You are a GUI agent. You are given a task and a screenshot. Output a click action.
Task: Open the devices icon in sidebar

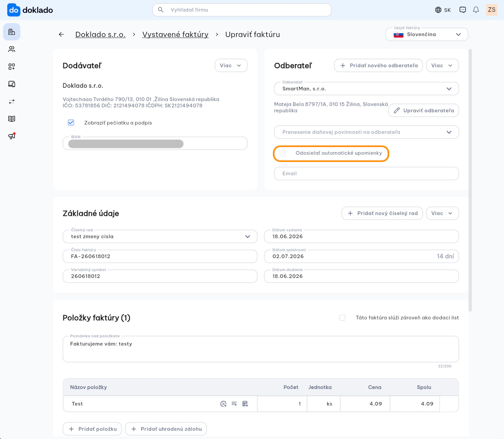[12, 84]
